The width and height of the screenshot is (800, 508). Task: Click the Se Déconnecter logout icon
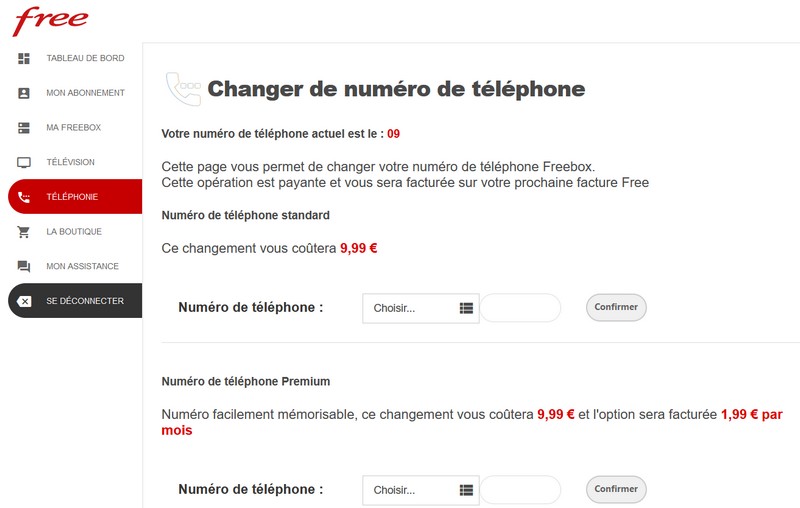coord(25,301)
